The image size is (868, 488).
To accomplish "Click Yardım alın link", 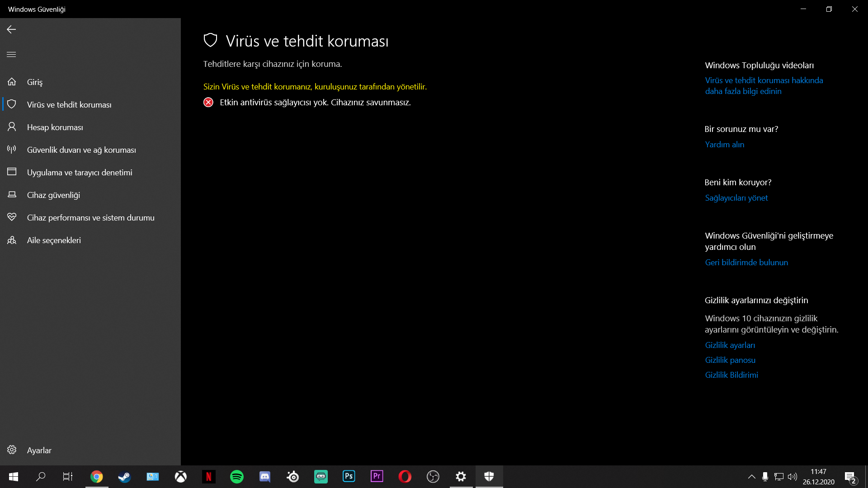I will pyautogui.click(x=724, y=145).
